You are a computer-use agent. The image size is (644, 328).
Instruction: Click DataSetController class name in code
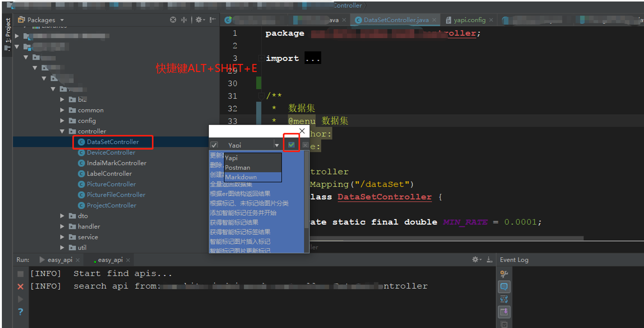coord(384,197)
